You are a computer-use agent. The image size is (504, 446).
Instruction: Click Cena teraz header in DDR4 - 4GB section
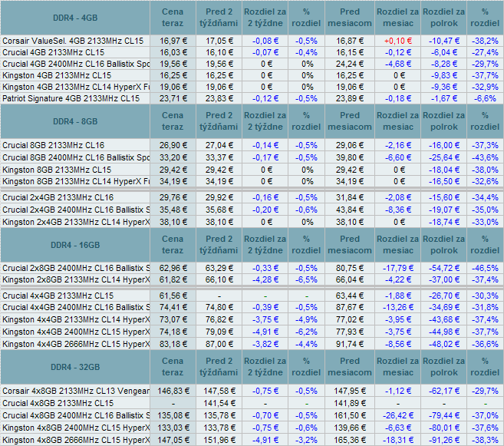(x=173, y=18)
